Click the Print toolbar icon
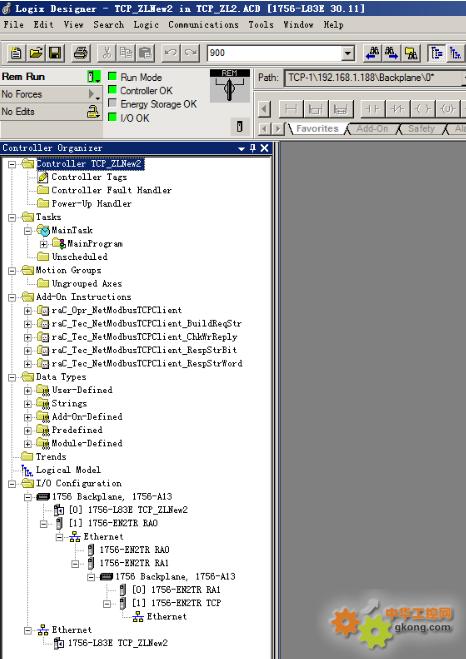The width and height of the screenshot is (466, 659). click(x=81, y=53)
